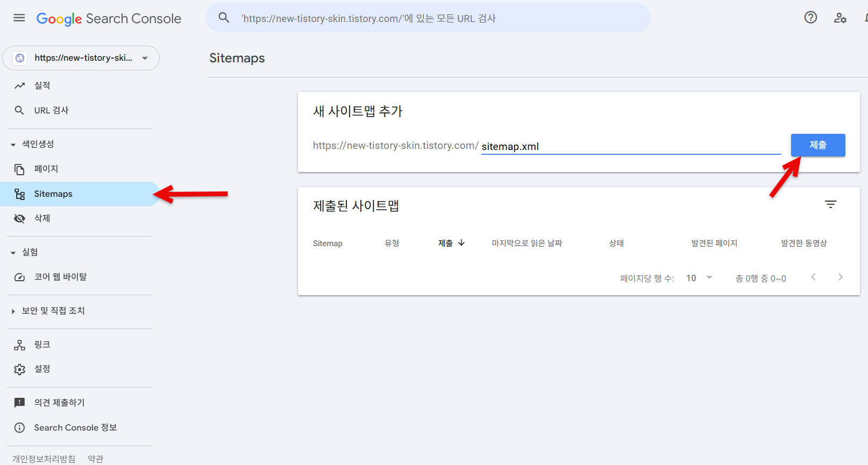Click the Sitemaps tree icon
This screenshot has width=868, height=465.
point(20,194)
